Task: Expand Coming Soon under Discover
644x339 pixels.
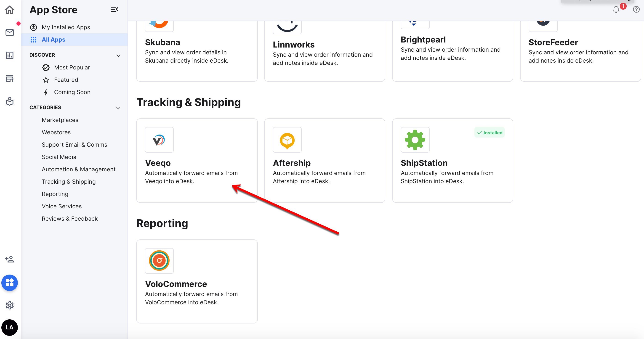Action: (72, 92)
